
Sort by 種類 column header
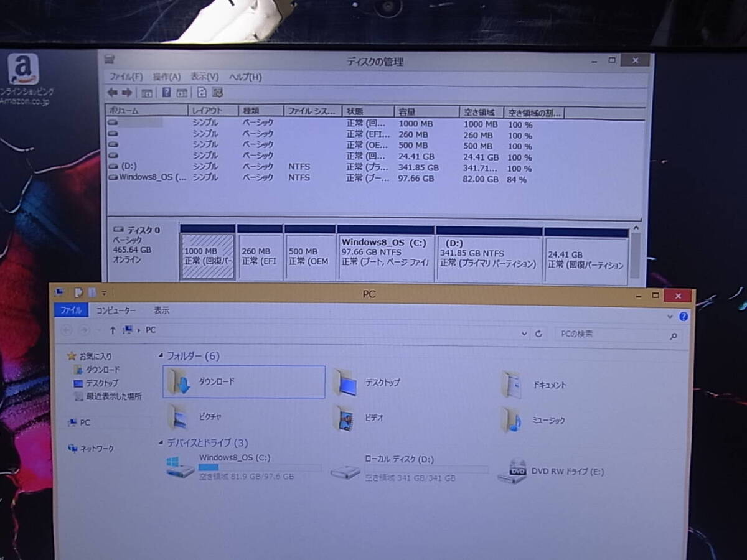(261, 111)
